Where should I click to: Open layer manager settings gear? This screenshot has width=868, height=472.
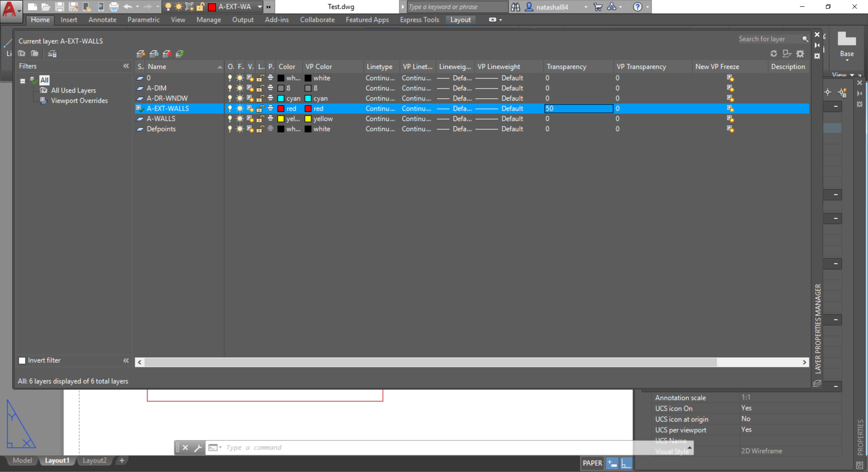point(800,54)
